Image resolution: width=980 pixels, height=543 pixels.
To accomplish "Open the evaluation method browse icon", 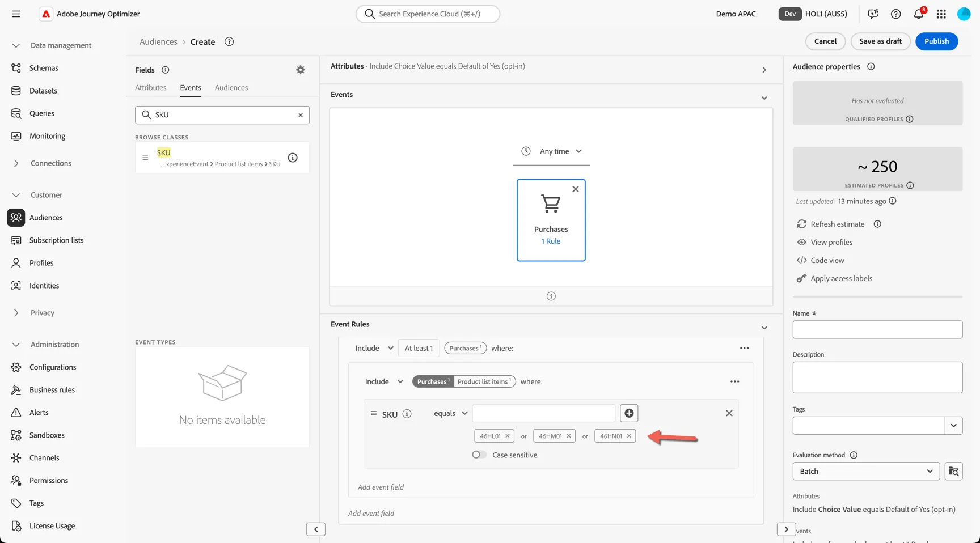I will 954,472.
